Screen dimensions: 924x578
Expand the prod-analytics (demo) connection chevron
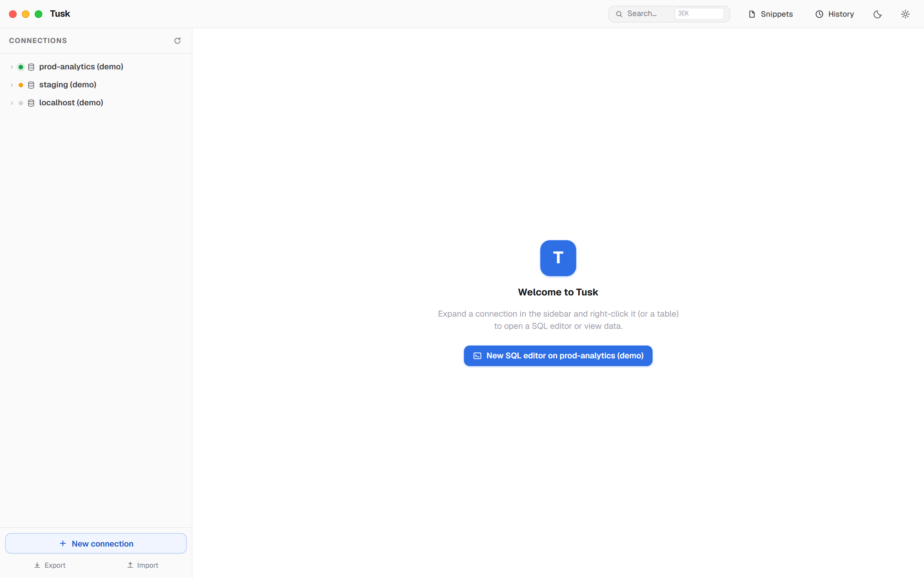point(12,67)
